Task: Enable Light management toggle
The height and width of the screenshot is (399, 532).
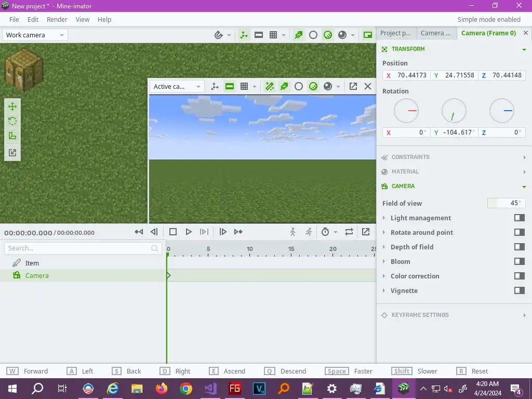Action: tap(519, 218)
